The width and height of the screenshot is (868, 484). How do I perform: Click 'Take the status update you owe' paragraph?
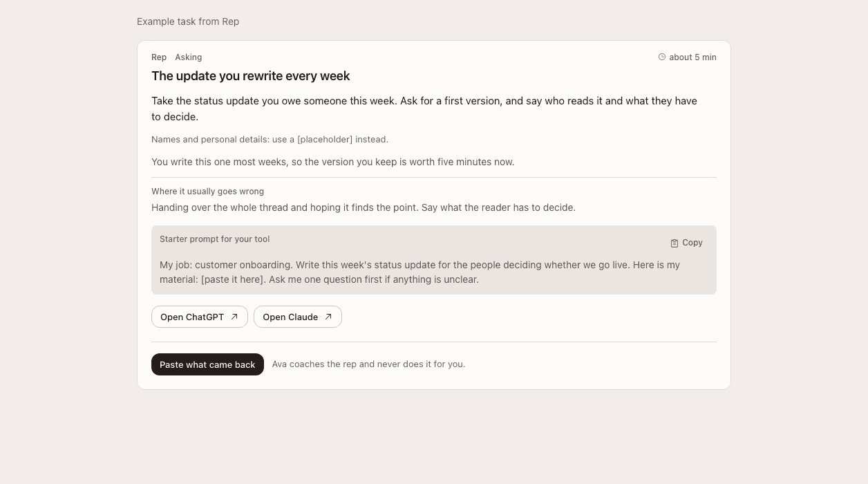(x=424, y=109)
